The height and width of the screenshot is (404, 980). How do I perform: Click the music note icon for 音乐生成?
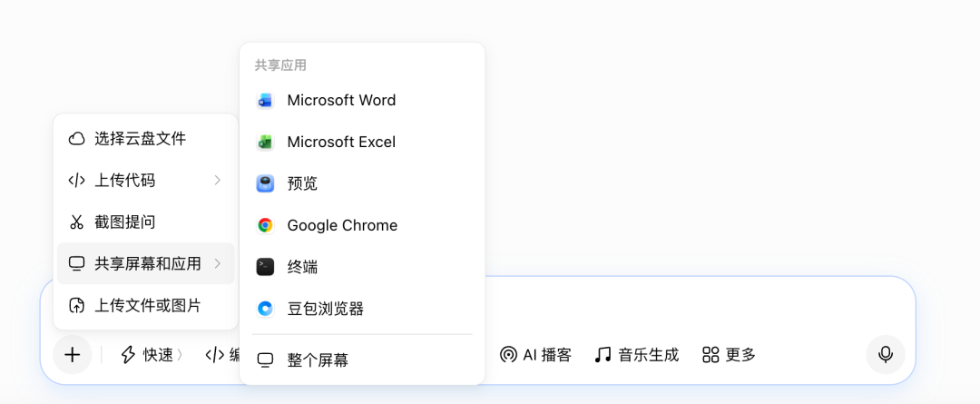[x=603, y=355]
